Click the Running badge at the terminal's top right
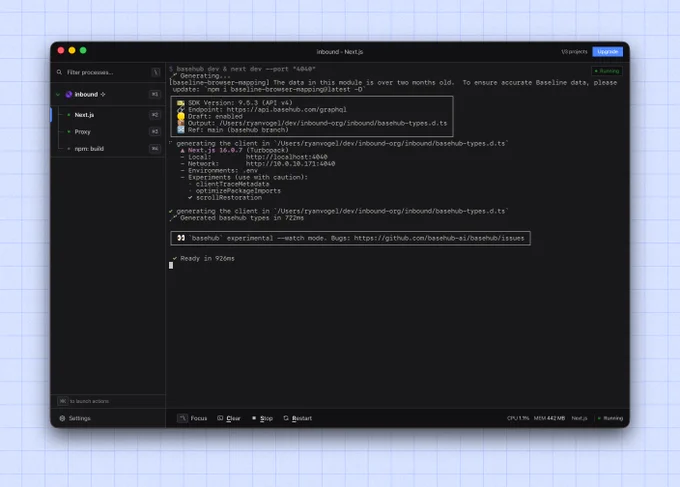The height and width of the screenshot is (487, 680). (x=607, y=71)
